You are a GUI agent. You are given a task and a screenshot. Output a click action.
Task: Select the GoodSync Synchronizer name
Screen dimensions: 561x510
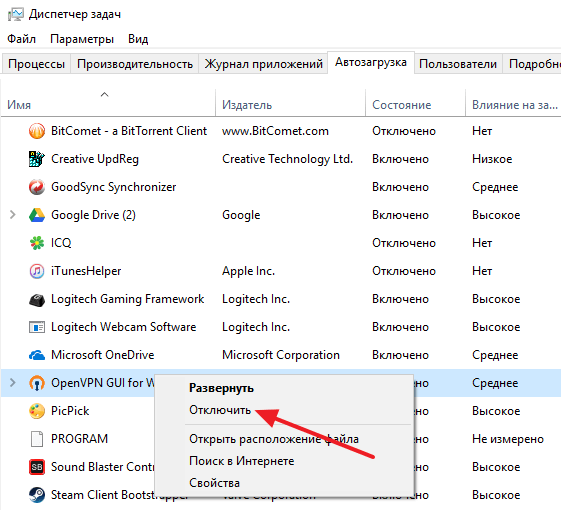[x=113, y=187]
